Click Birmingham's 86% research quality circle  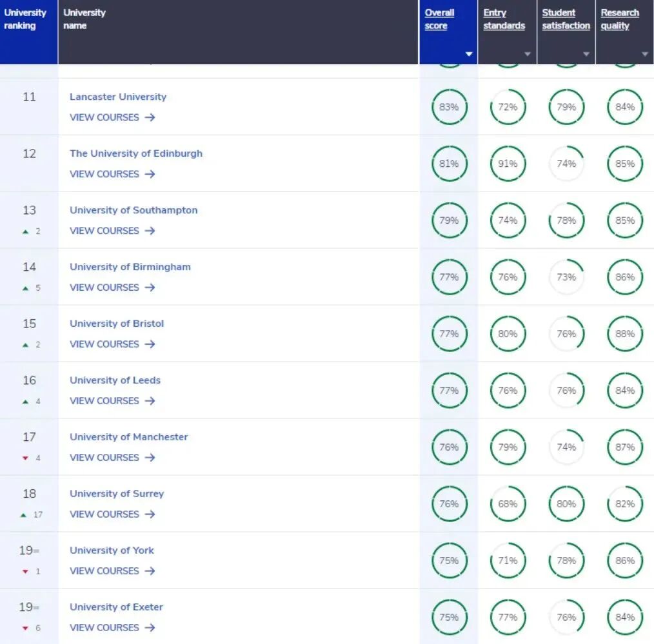pos(625,277)
